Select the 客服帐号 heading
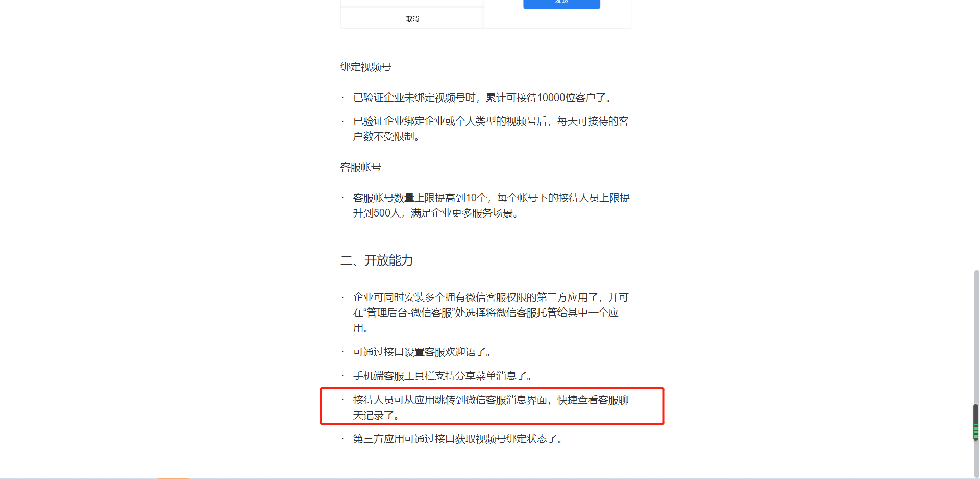Screen dimensions: 980x479 [360, 167]
